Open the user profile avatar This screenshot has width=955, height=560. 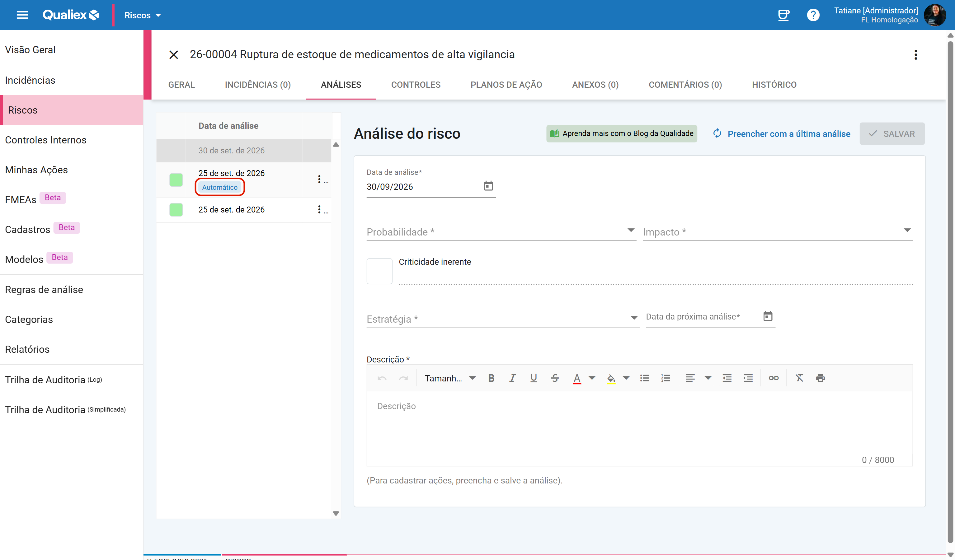click(x=934, y=15)
